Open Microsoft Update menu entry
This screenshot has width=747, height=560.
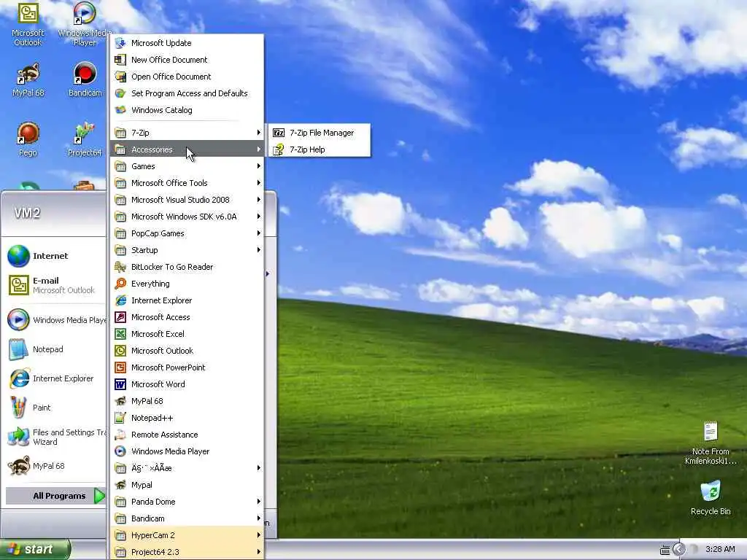click(x=187, y=43)
